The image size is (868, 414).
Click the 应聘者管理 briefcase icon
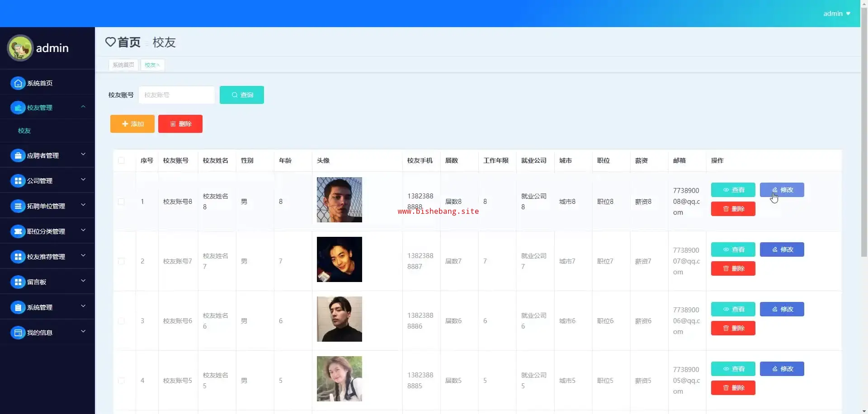(18, 155)
